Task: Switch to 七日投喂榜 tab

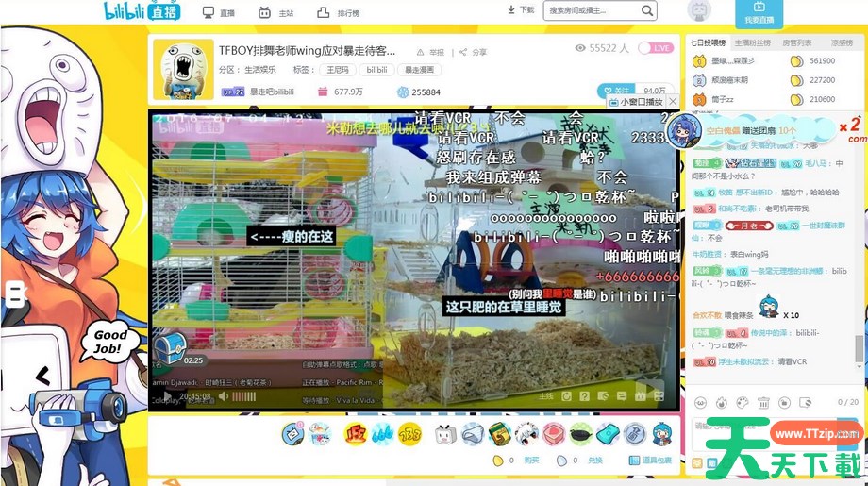Action: pyautogui.click(x=707, y=42)
